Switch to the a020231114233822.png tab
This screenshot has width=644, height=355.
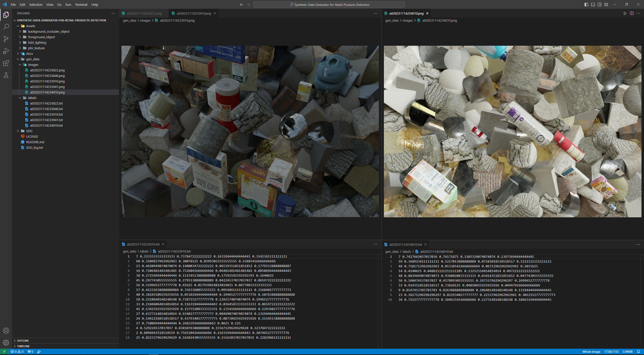pos(144,13)
